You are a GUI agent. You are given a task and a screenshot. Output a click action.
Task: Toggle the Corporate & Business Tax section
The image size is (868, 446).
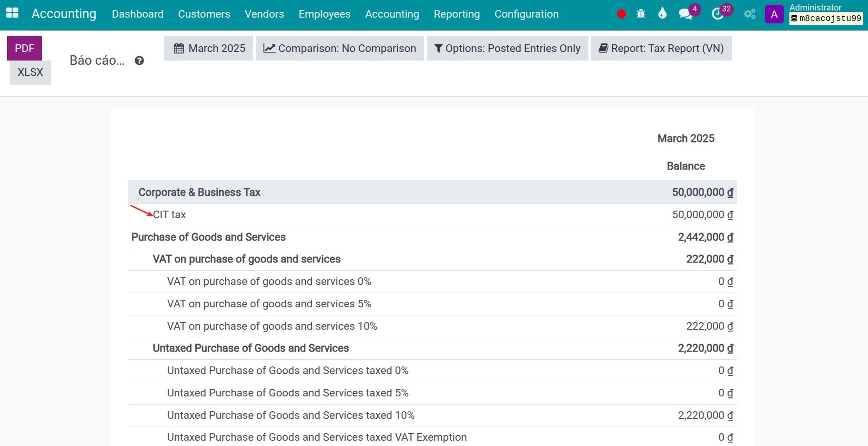point(199,193)
